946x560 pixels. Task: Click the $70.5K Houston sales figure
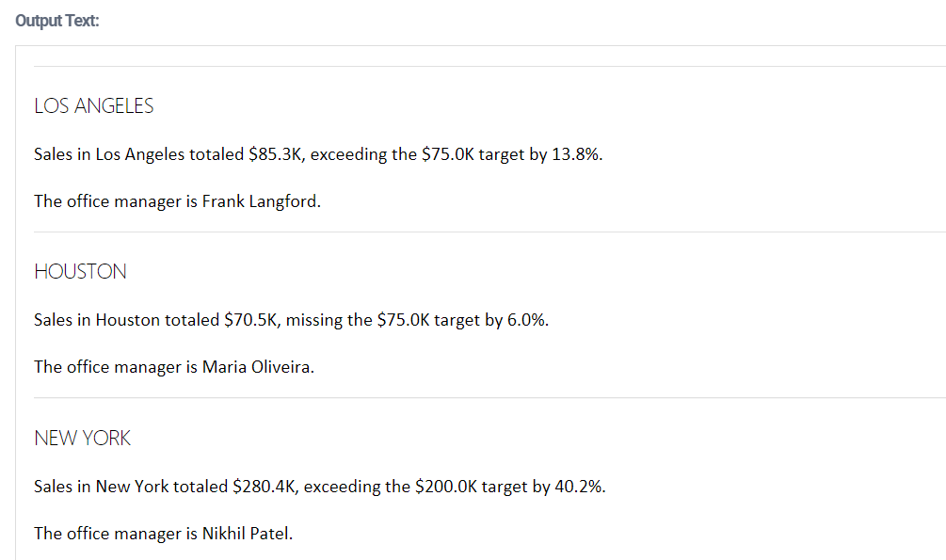point(250,320)
